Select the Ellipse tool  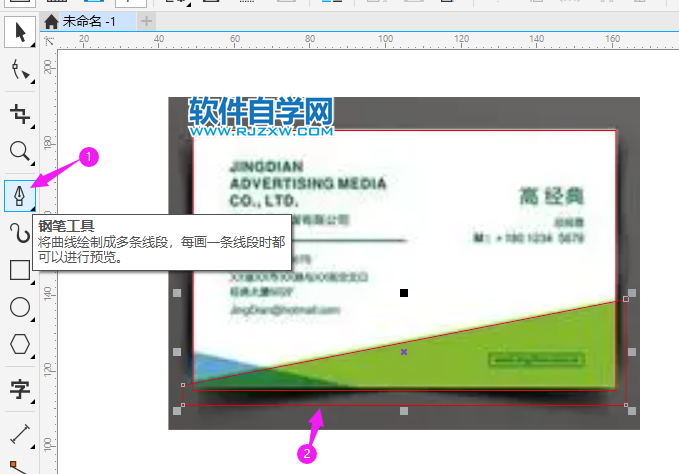[x=19, y=307]
